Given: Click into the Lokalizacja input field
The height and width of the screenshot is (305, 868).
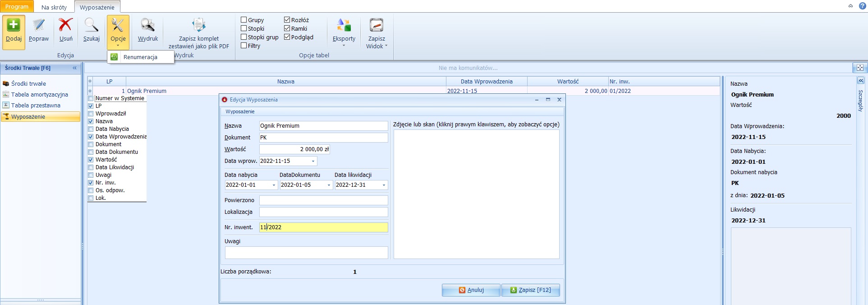Looking at the screenshot, I should [323, 212].
